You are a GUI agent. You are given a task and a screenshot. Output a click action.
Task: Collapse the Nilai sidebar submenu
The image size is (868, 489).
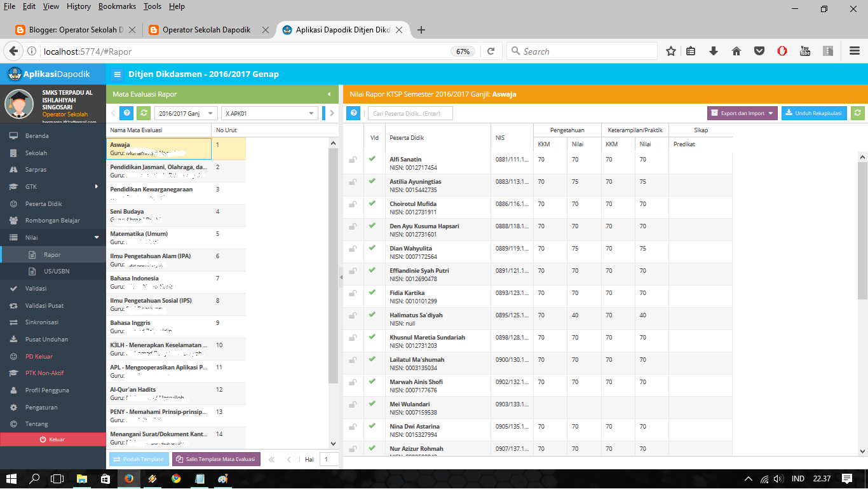[97, 238]
